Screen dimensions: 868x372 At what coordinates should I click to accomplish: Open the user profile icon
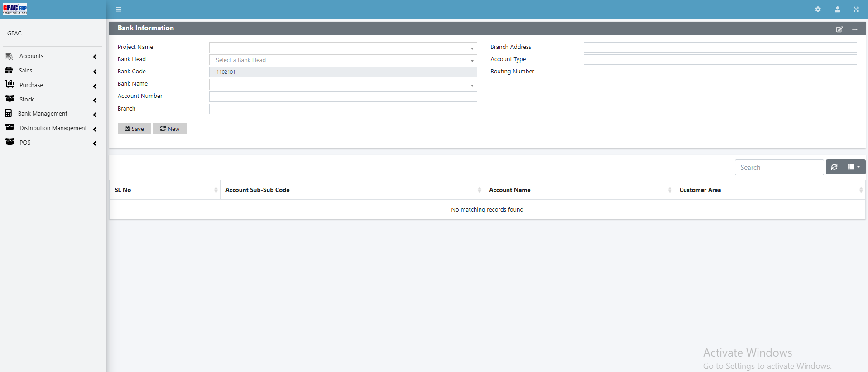pyautogui.click(x=837, y=10)
